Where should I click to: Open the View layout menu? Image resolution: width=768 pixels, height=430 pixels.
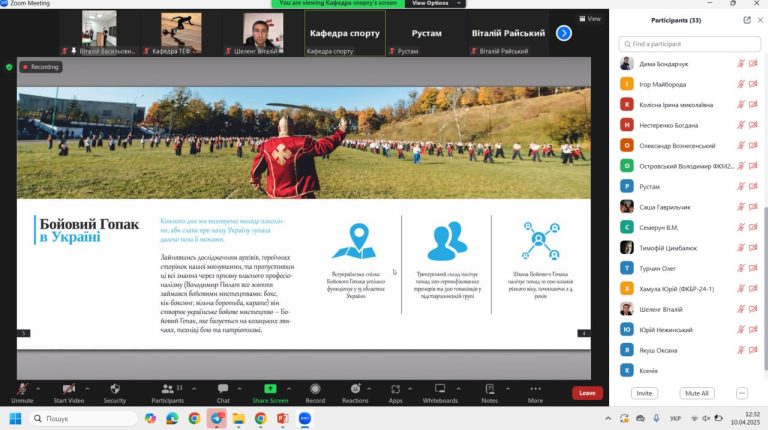click(x=590, y=19)
